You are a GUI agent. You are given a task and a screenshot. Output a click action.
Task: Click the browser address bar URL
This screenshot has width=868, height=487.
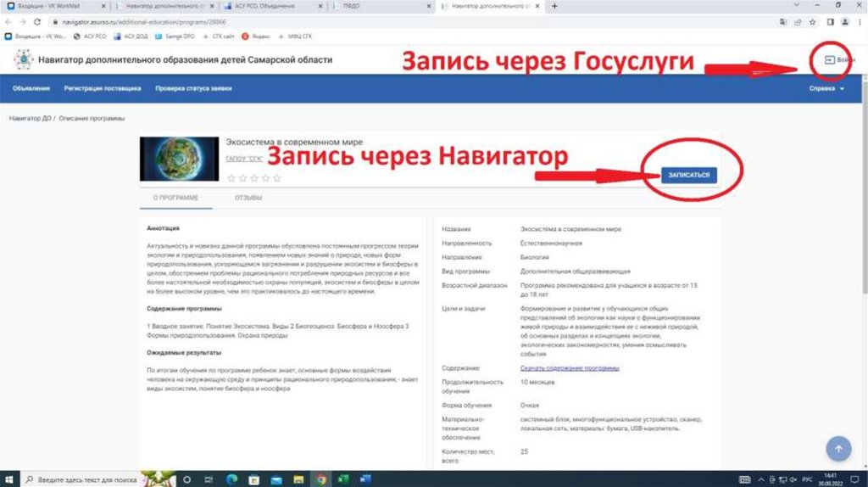pyautogui.click(x=144, y=22)
